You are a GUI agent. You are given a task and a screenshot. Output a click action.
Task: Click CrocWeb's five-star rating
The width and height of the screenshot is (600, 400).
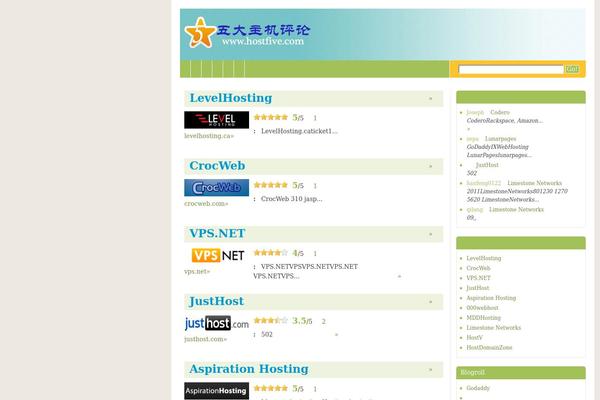point(271,185)
